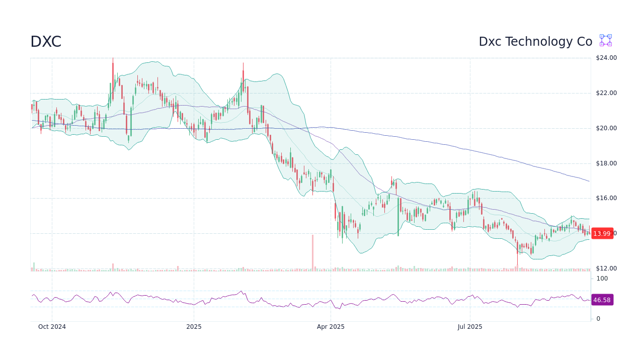Screen dimensions: 644x362
Task: Expand the Oct 2024 axis label
Action: pos(52,327)
